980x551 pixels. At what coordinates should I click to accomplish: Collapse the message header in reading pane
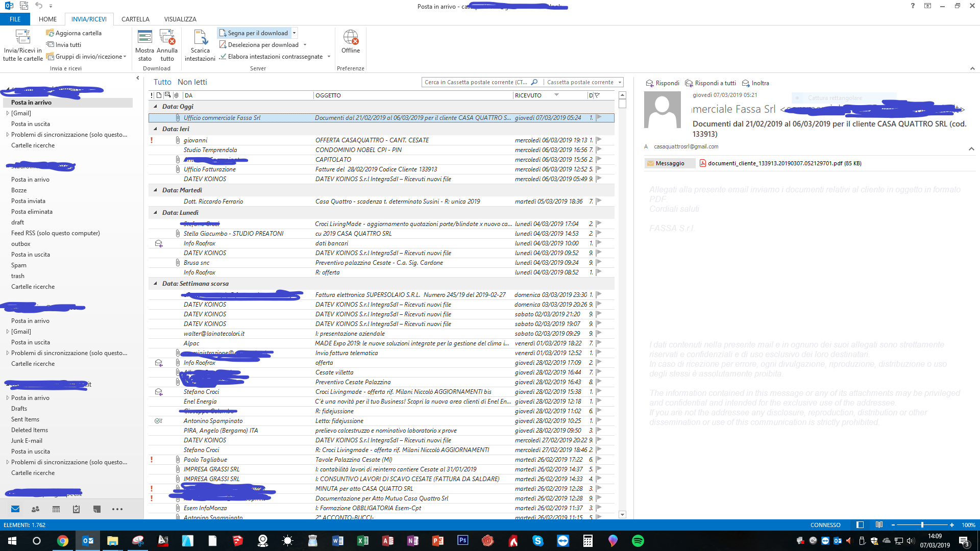[971, 149]
